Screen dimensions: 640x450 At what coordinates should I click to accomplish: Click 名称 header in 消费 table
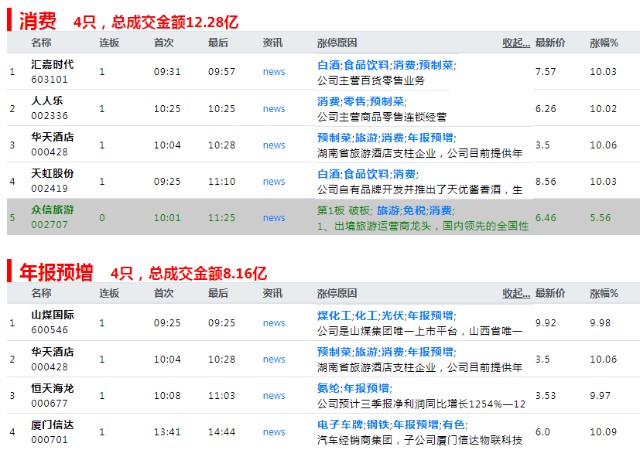(41, 42)
